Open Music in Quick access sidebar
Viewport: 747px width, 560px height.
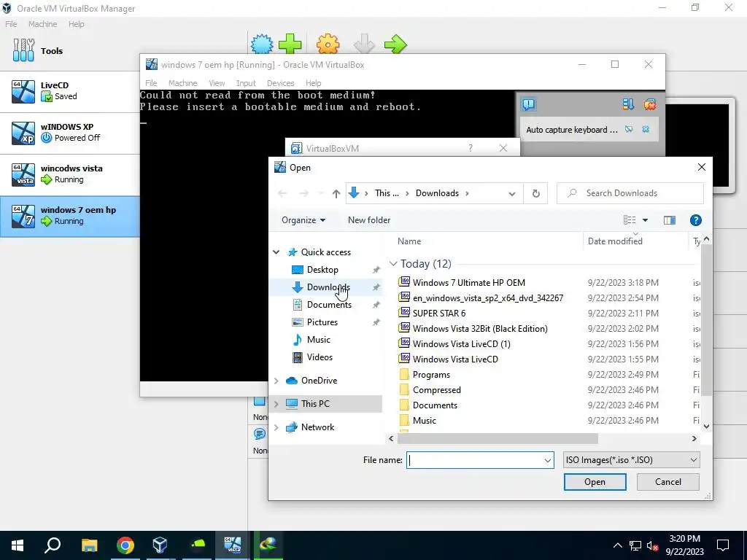(x=318, y=340)
